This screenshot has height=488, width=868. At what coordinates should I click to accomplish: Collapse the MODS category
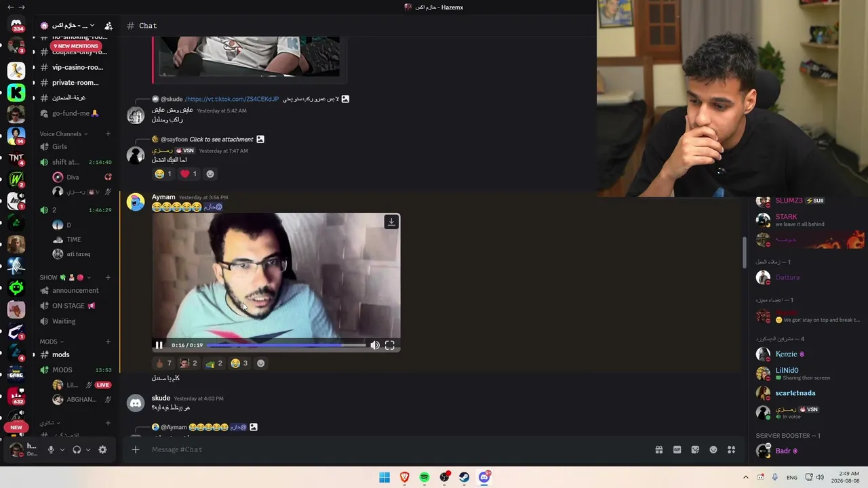coord(52,342)
